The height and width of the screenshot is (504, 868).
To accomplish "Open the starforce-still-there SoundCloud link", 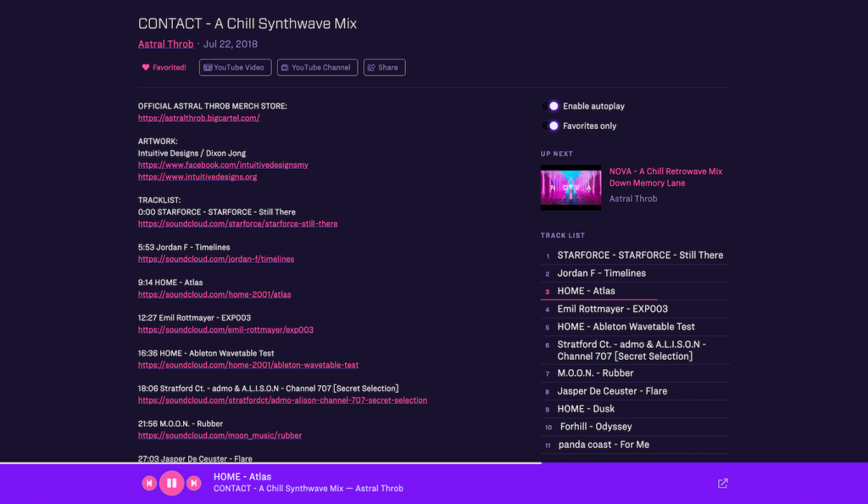I will (x=237, y=224).
